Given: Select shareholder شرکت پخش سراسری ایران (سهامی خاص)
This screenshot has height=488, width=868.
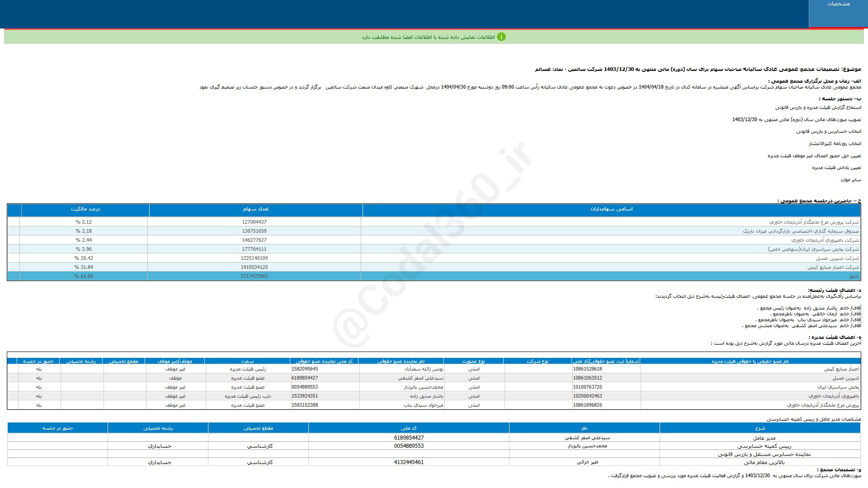Looking at the screenshot, I should [813, 249].
